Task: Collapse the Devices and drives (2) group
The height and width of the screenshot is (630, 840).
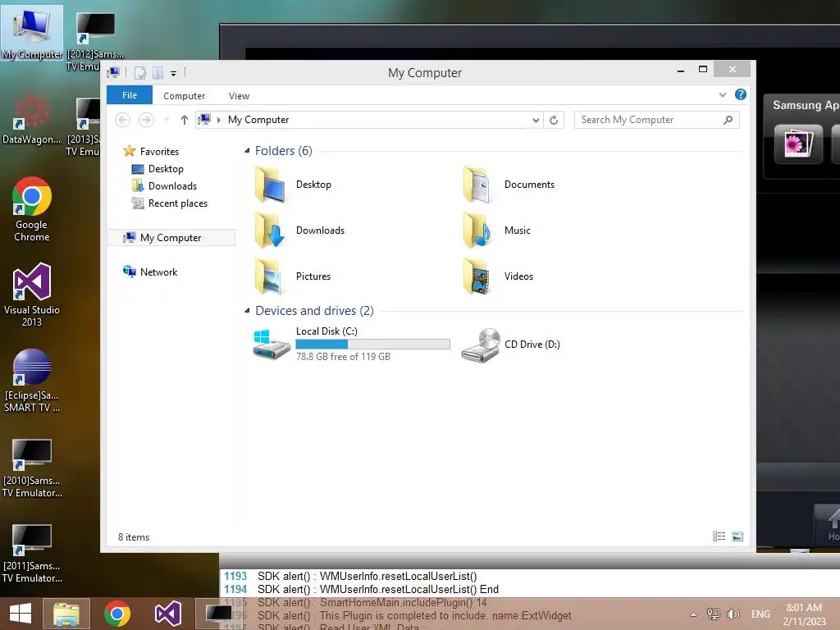Action: (247, 311)
